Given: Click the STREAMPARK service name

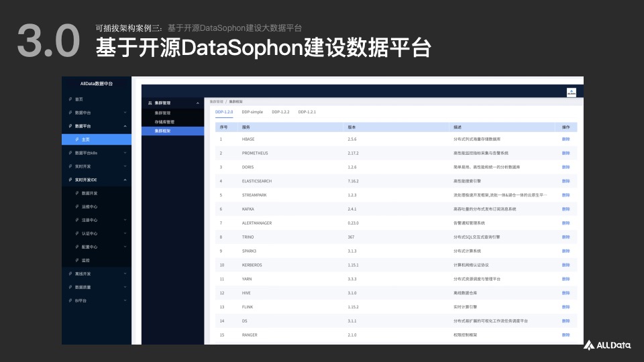Looking at the screenshot, I should [254, 195].
